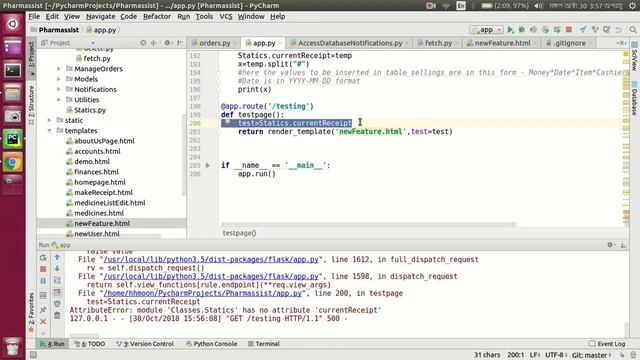
Task: Click the Run console horizontal scrollbar
Action: pos(84,336)
